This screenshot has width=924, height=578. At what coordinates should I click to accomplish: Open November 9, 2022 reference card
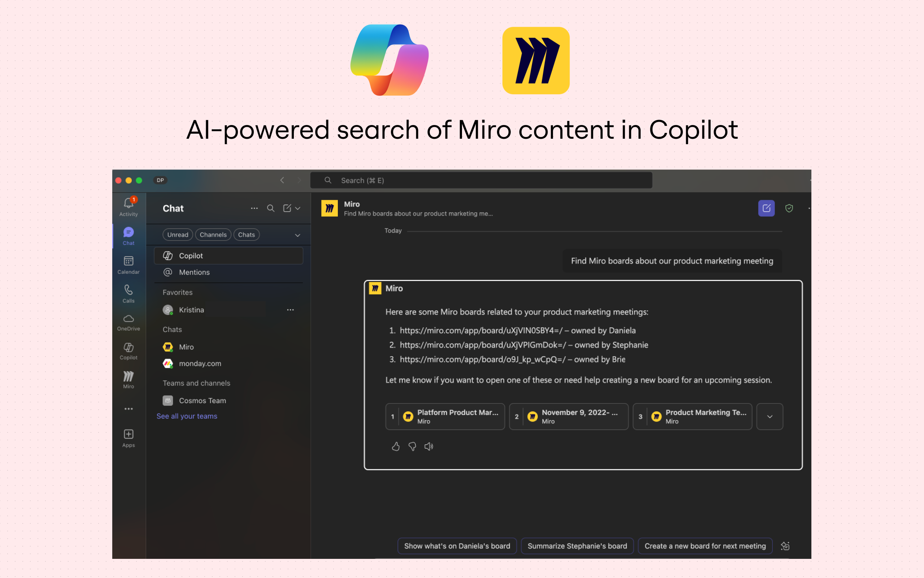tap(569, 416)
